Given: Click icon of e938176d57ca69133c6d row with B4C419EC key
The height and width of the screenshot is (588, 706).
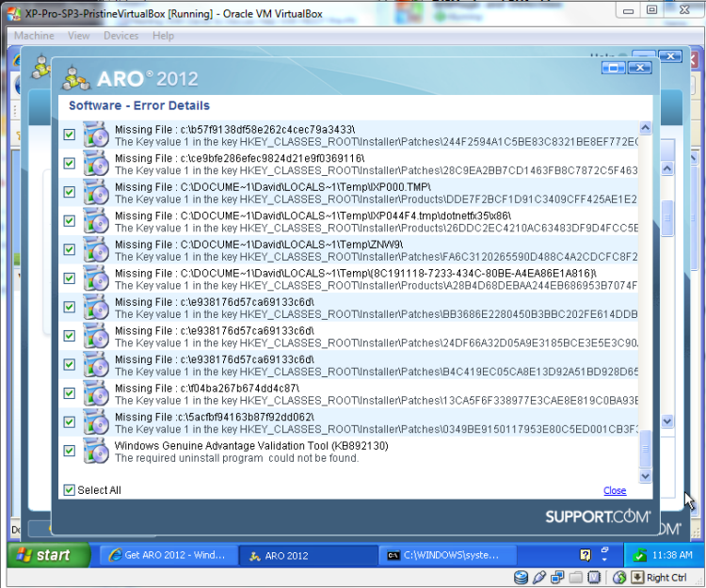Looking at the screenshot, I should click(x=96, y=364).
